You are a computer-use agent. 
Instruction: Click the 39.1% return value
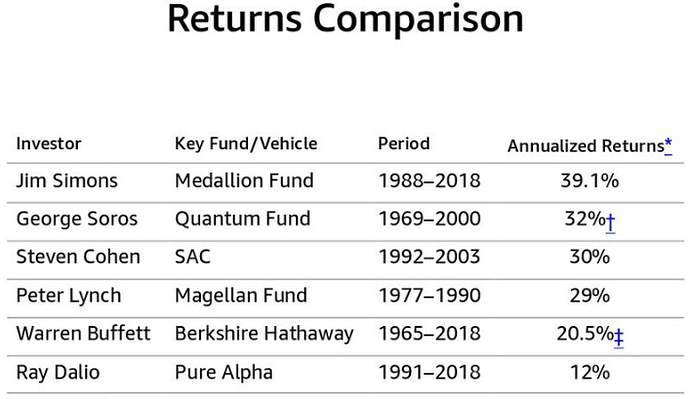click(590, 181)
